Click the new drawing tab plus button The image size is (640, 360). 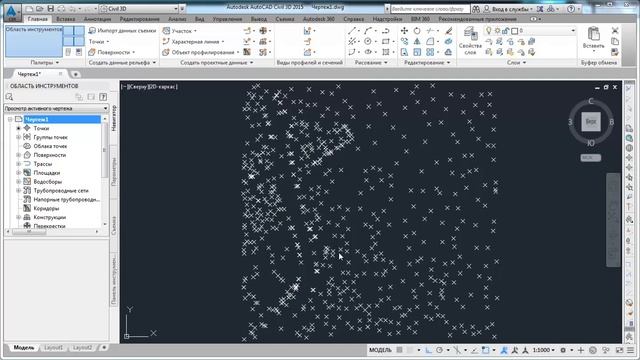pos(76,74)
